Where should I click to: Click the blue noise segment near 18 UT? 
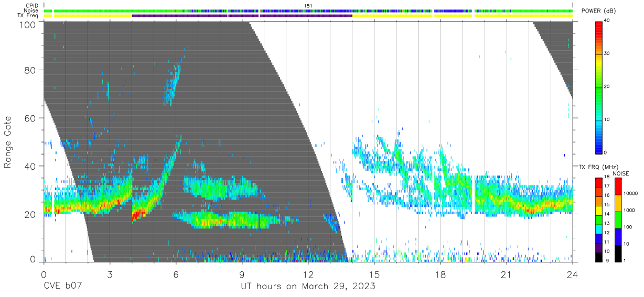[x=453, y=11]
